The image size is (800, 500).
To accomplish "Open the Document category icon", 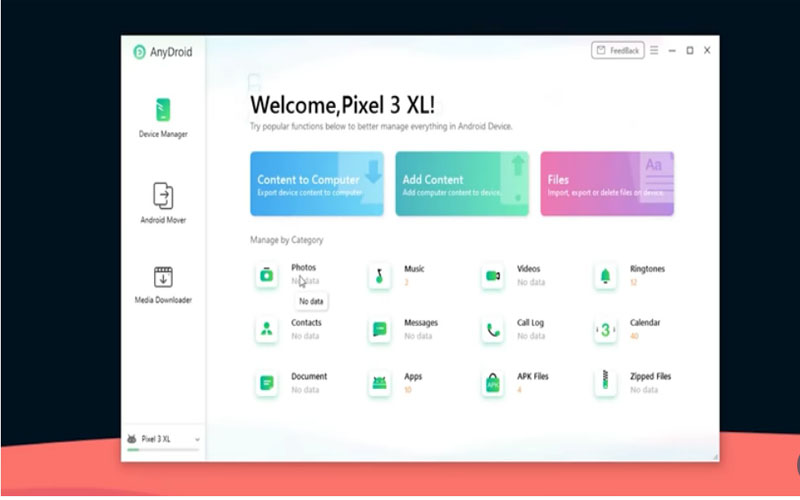I will 266,383.
